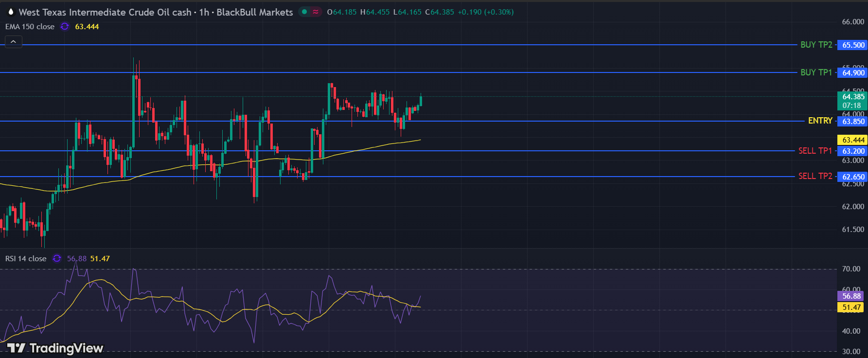Screen dimensions: 868x358
Task: Select the yellow ENTRY line label
Action: coord(820,121)
